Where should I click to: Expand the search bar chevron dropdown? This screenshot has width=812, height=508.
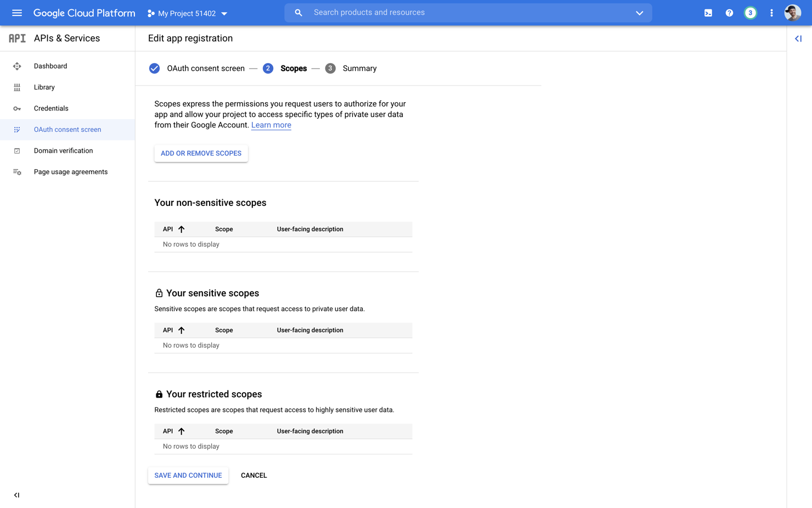coord(639,13)
